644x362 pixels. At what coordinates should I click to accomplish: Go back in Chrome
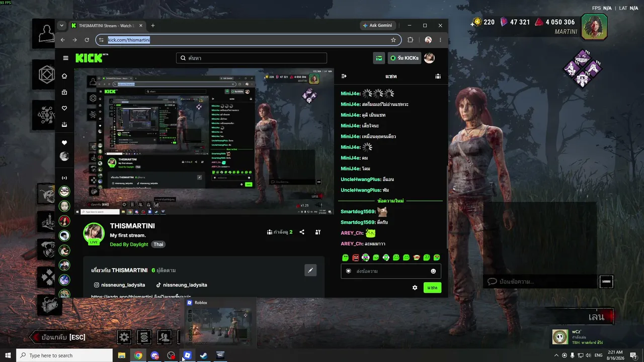(63, 40)
